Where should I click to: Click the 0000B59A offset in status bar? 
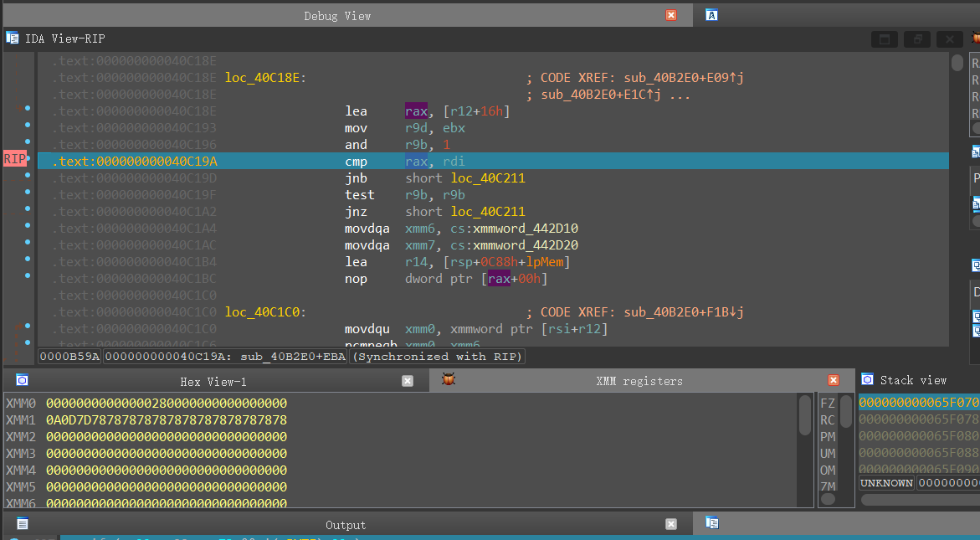[x=69, y=357]
